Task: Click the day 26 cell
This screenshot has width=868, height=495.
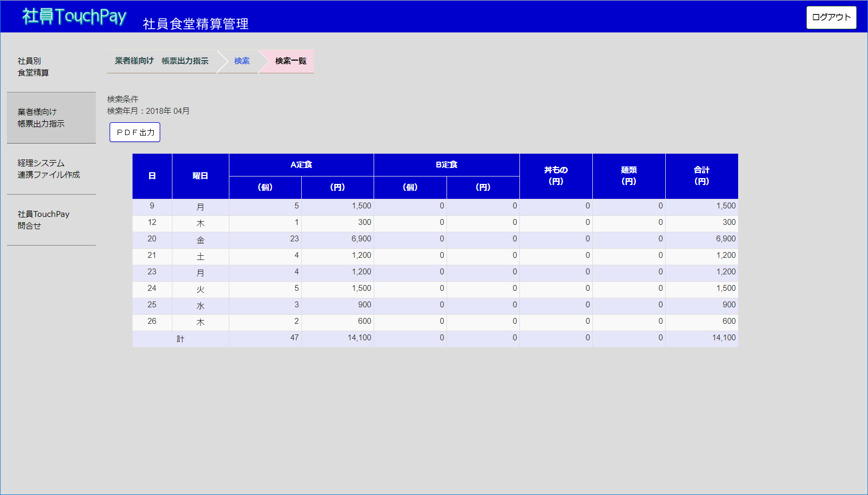Action: pyautogui.click(x=152, y=322)
